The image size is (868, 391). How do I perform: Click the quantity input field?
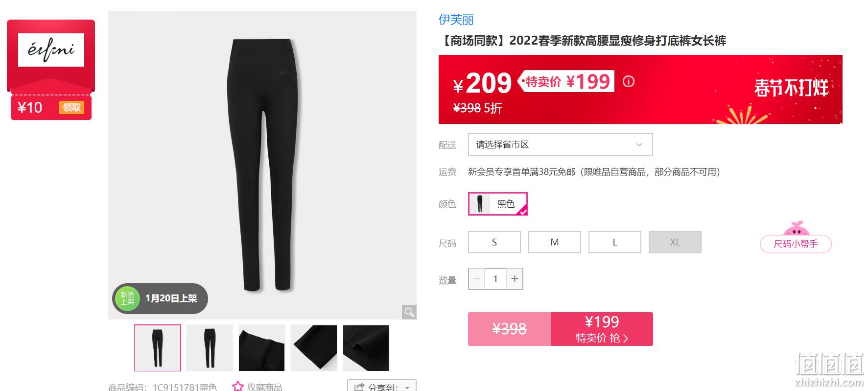click(x=495, y=279)
